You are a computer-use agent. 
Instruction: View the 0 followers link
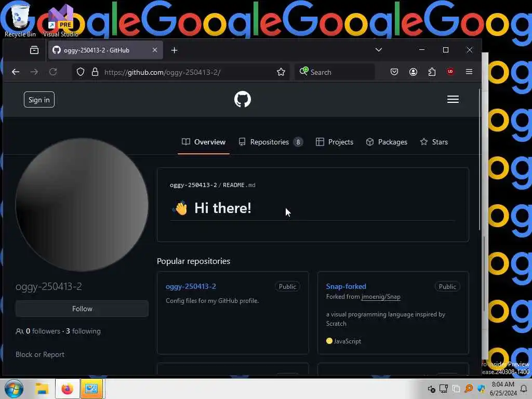pyautogui.click(x=43, y=331)
